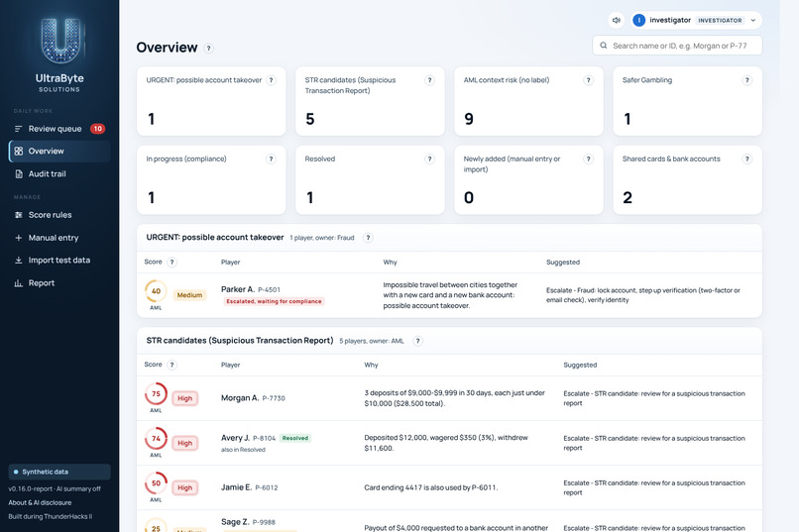
Task: Click the Overview grid icon
Action: point(19,152)
